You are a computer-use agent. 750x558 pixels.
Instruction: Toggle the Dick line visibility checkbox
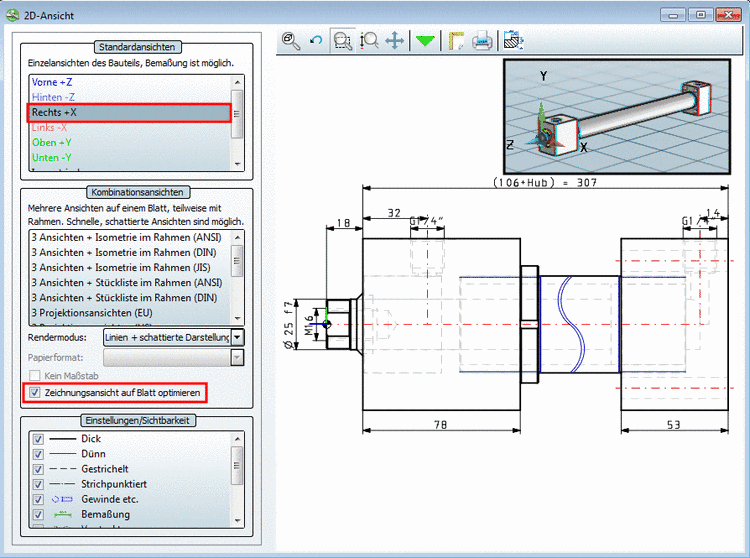(38, 439)
